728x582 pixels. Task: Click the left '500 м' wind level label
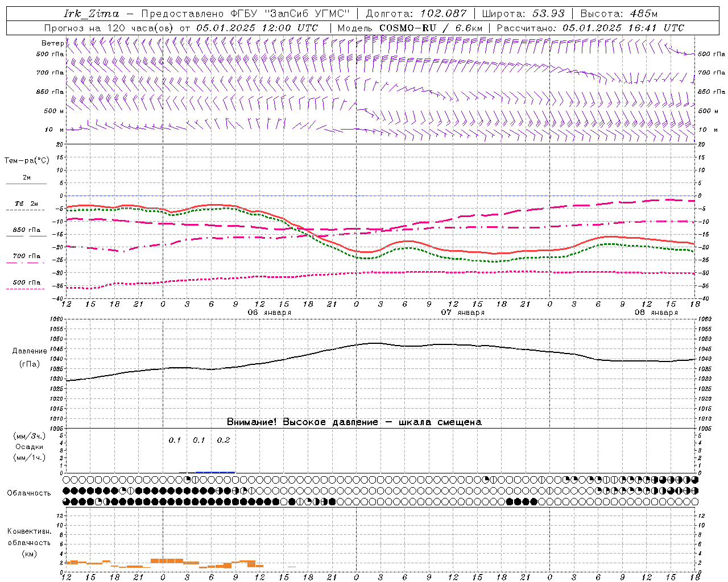[x=54, y=111]
